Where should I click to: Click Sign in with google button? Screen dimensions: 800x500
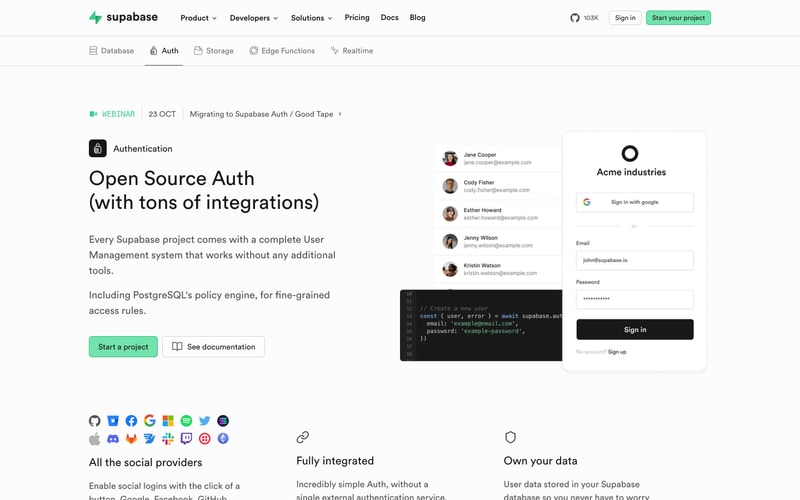[x=635, y=202]
